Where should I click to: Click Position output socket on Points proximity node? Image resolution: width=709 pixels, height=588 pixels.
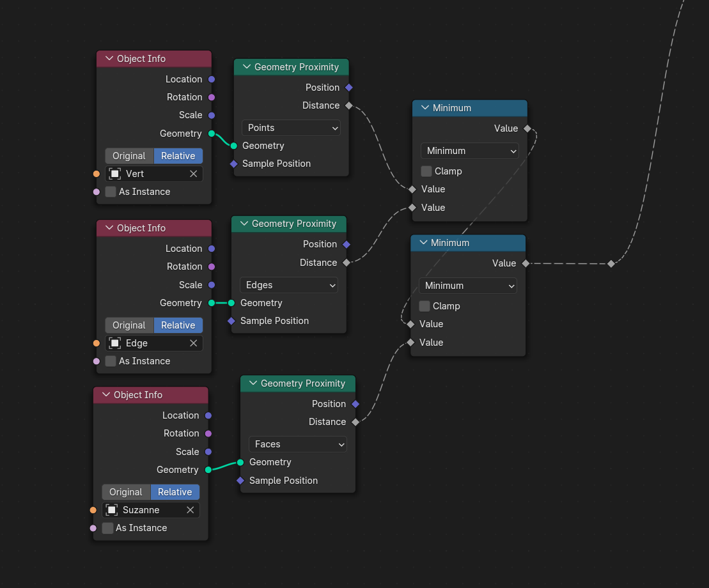coord(348,88)
